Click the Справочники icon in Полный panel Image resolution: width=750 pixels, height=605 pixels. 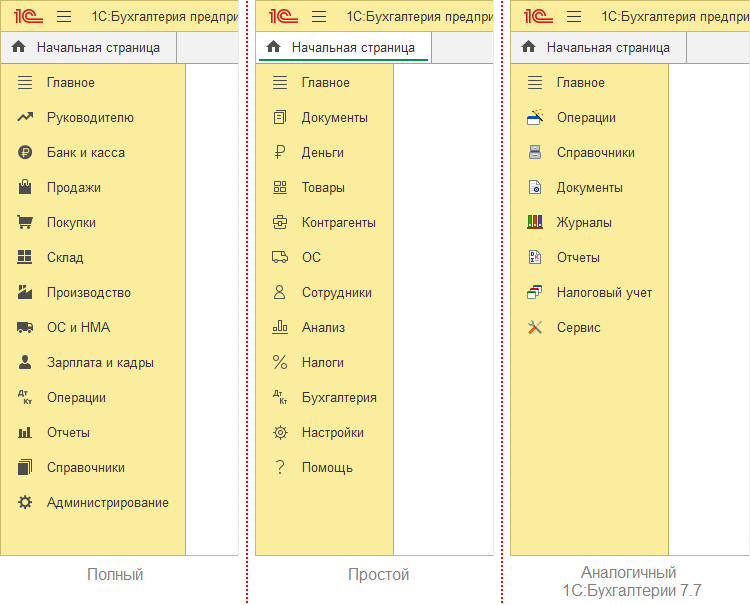25,467
